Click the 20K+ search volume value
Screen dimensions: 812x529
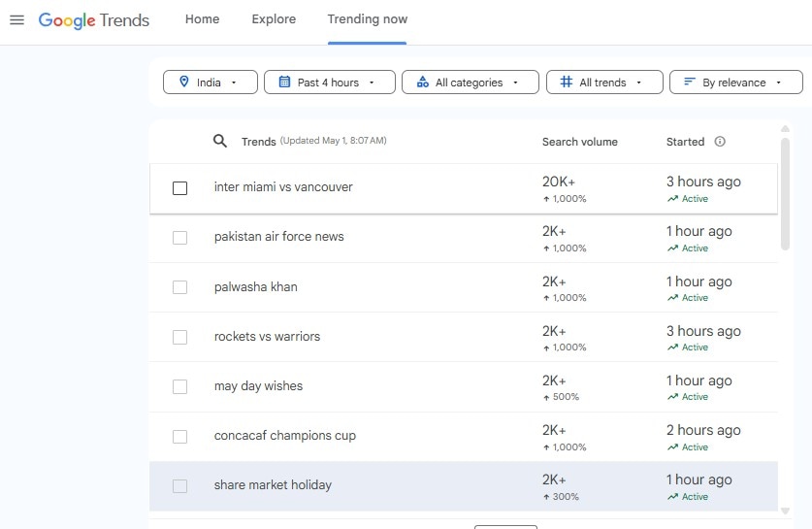(x=559, y=182)
